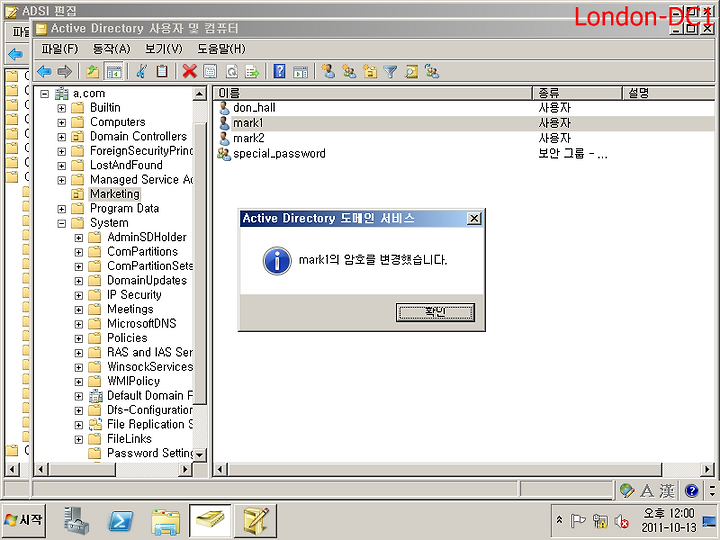Viewport: 720px width, 540px height.
Task: Collapse the a.com domain node
Action: [x=45, y=94]
